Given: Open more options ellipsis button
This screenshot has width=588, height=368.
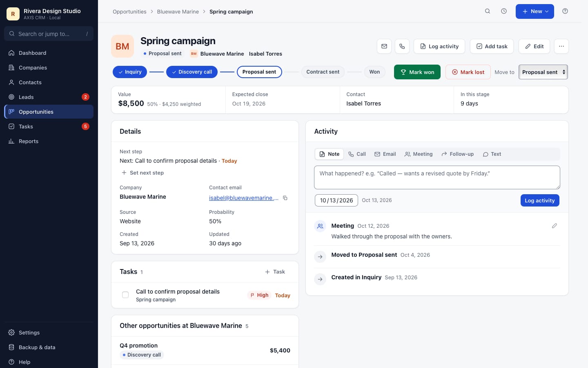Looking at the screenshot, I should [561, 46].
